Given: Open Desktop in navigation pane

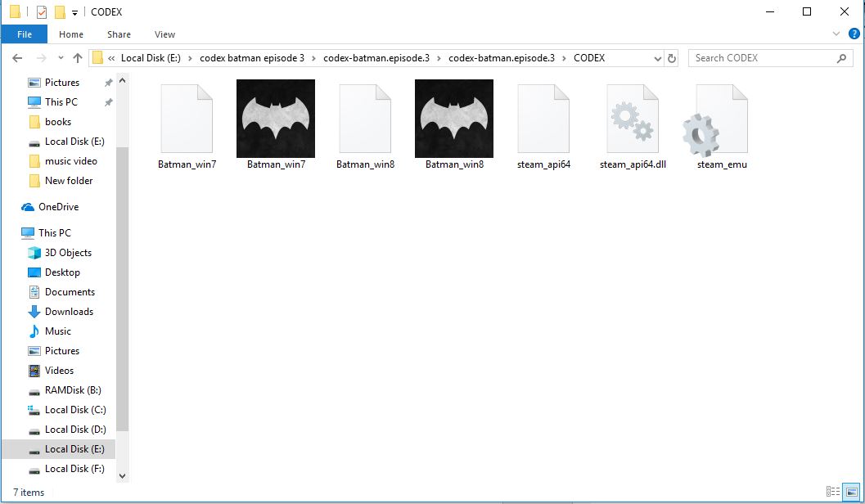Looking at the screenshot, I should (x=62, y=272).
